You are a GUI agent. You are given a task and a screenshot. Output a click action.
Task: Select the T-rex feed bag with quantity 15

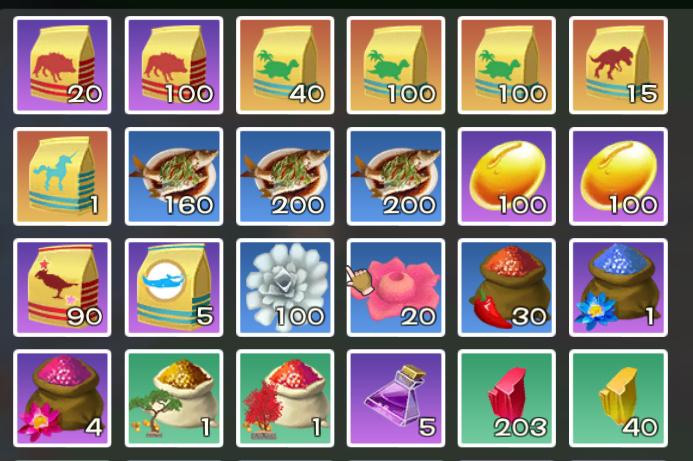coord(618,65)
